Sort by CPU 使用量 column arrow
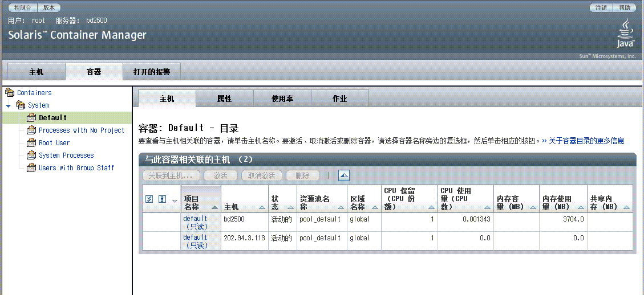The width and height of the screenshot is (644, 295). tap(487, 207)
